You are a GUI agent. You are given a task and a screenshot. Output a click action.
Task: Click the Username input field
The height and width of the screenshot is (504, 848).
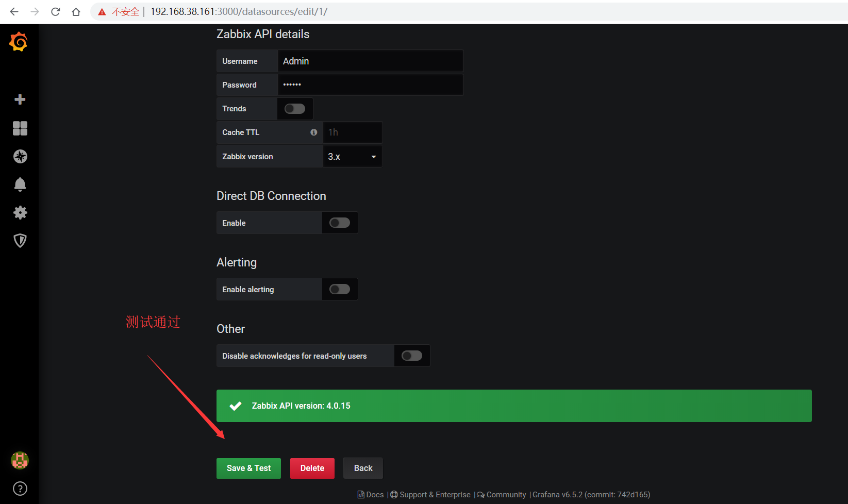tap(371, 61)
